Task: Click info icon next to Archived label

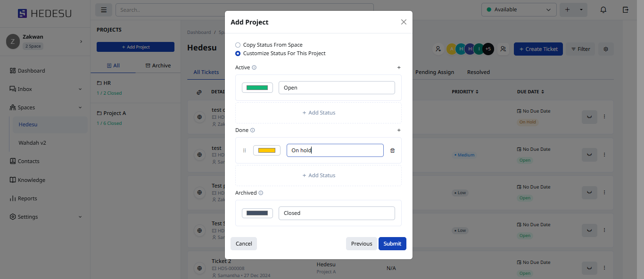Action: click(x=261, y=193)
